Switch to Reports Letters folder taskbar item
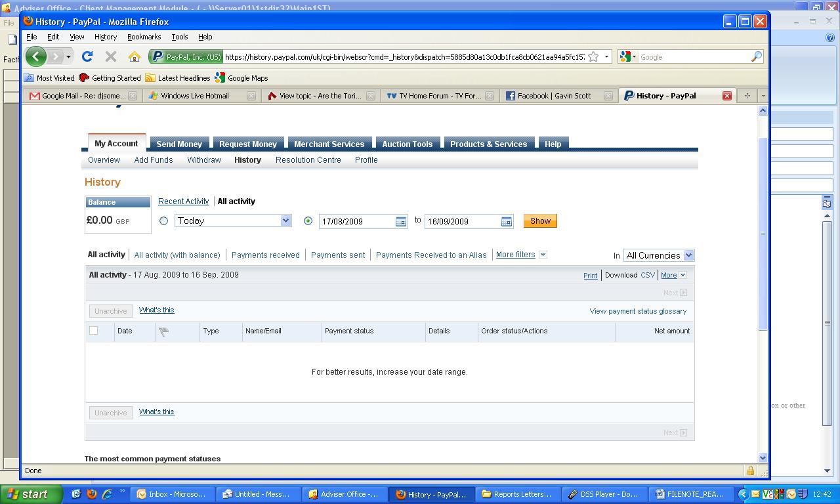This screenshot has width=840, height=504. click(x=517, y=494)
